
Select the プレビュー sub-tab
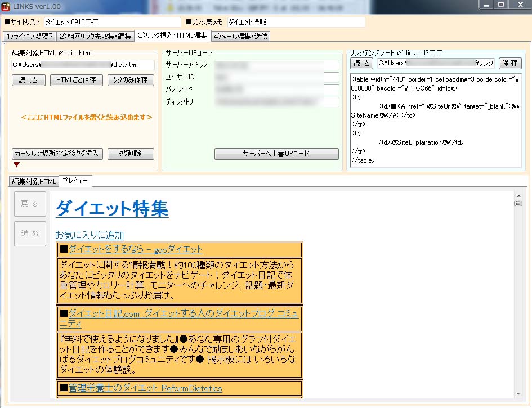75,181
